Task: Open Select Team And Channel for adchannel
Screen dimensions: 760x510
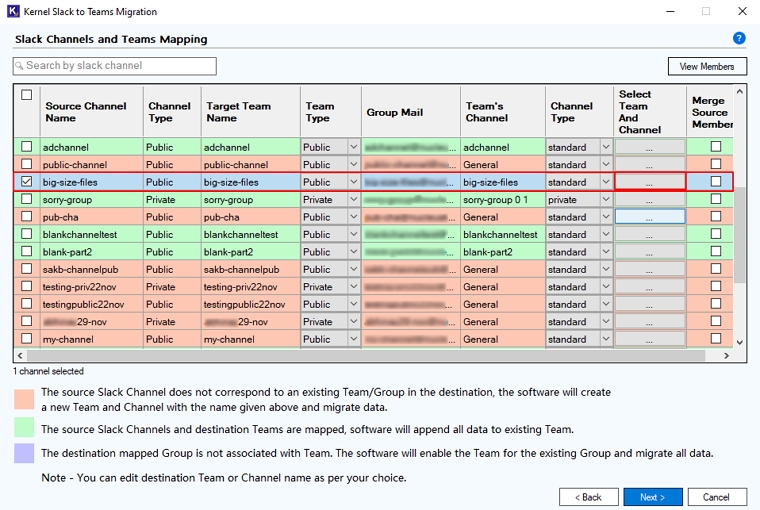Action: 650,147
